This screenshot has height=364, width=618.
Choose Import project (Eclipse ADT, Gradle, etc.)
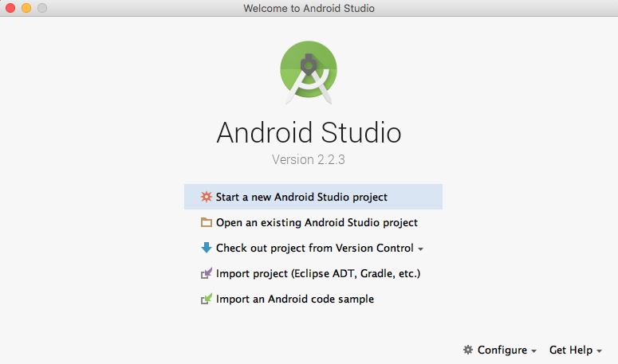pos(317,274)
